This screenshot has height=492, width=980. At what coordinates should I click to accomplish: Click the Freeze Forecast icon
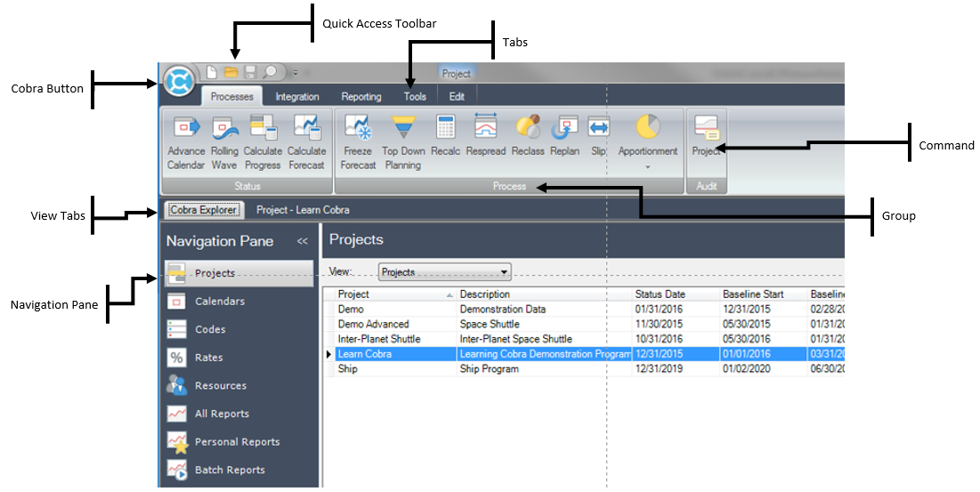point(358,129)
